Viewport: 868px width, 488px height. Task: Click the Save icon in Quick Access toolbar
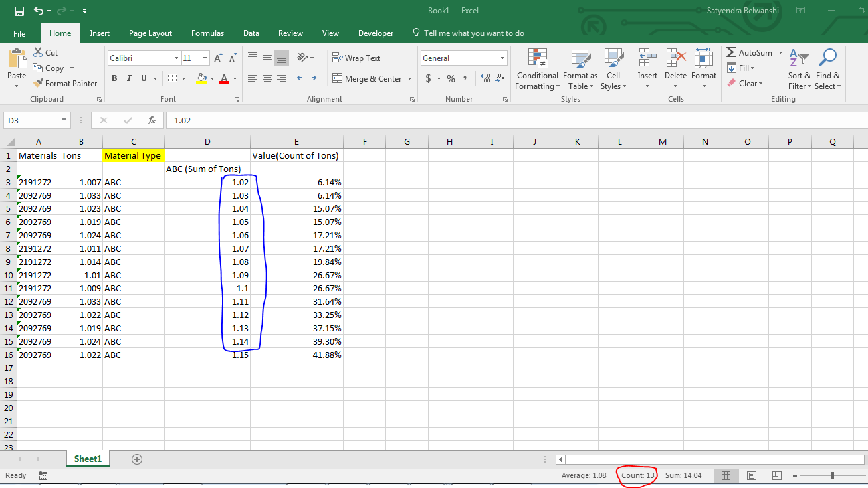[19, 11]
